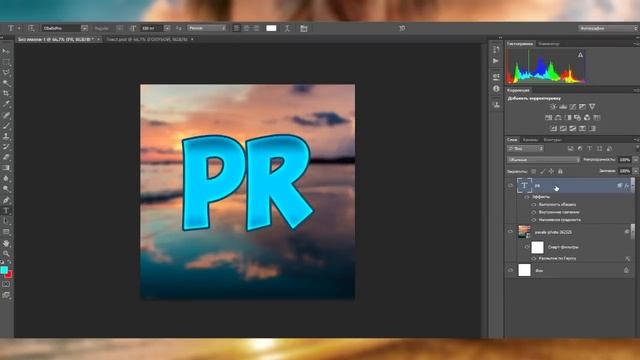Screen dimensions: 640x360
Task: Click histogram cached data warning triangle
Action: coord(580,55)
